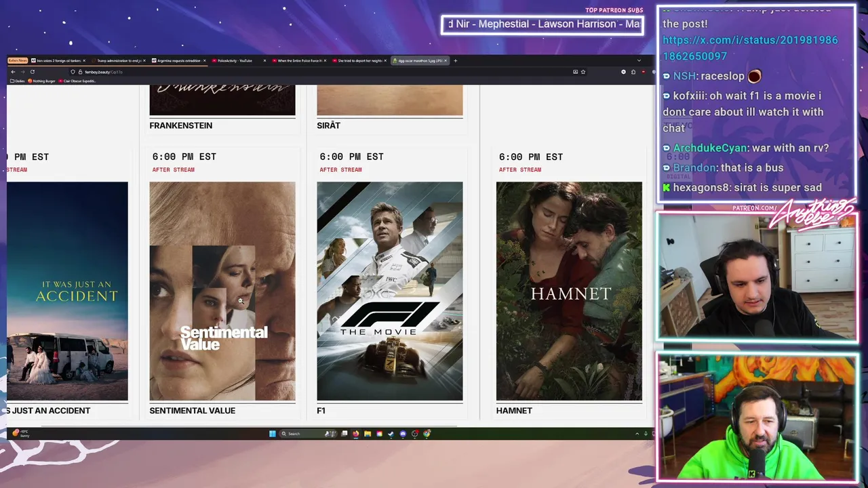Click the Frankenstein poster

coord(222,100)
